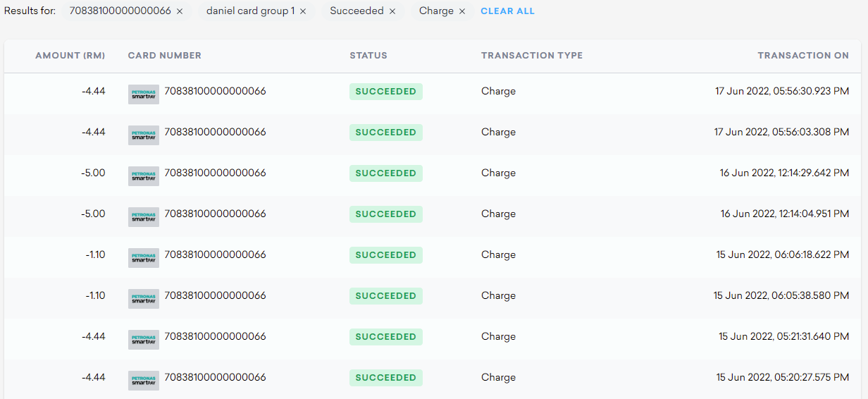This screenshot has width=868, height=399.
Task: Click amount -4.44 on 05:56:30.923 PM row
Action: tap(94, 92)
